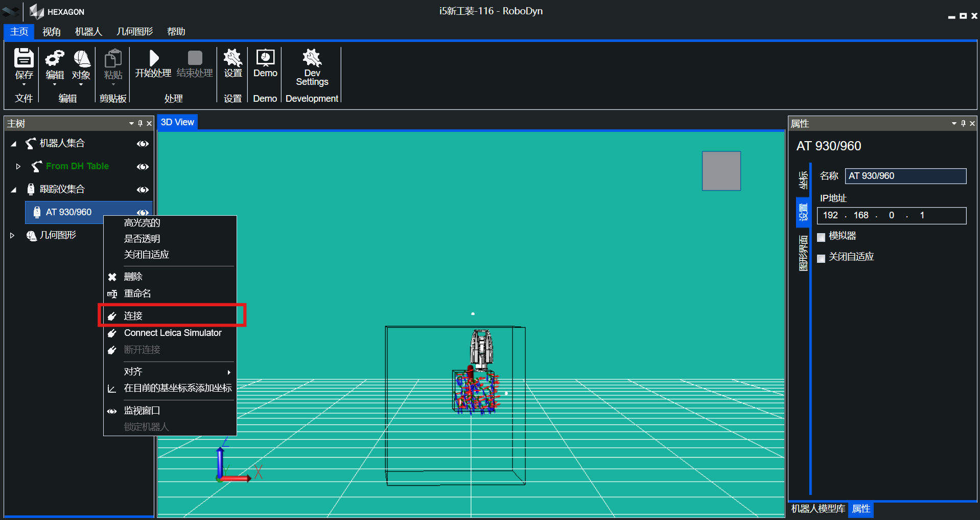
Task: Enable the Simulator checkbox
Action: (x=821, y=237)
